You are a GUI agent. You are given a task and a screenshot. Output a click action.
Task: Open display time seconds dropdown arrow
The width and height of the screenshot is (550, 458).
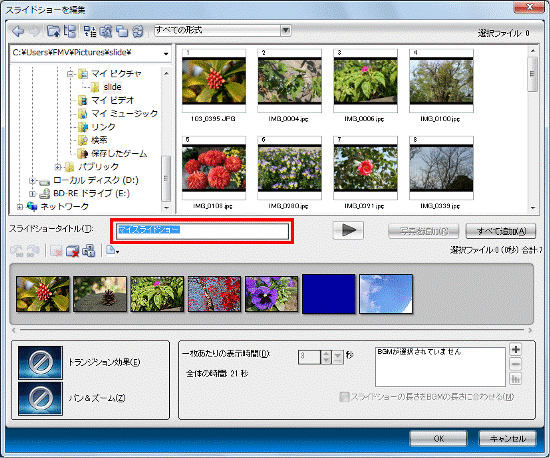338,357
